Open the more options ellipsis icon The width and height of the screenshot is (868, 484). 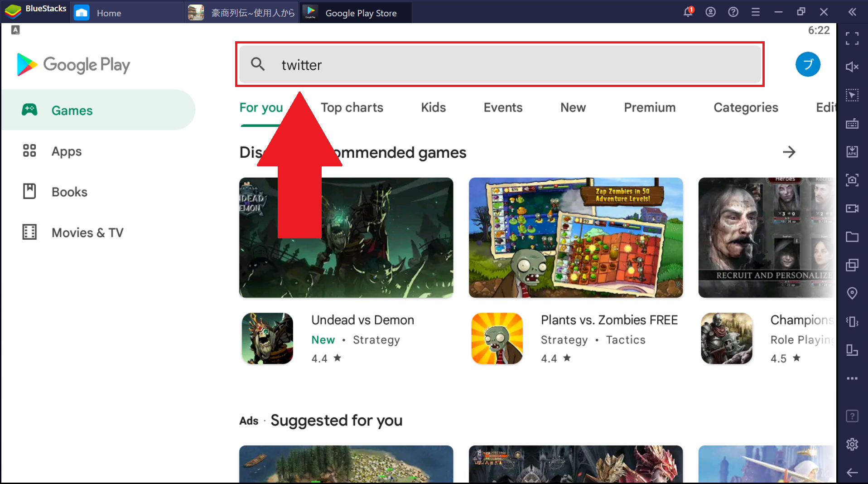tap(852, 378)
